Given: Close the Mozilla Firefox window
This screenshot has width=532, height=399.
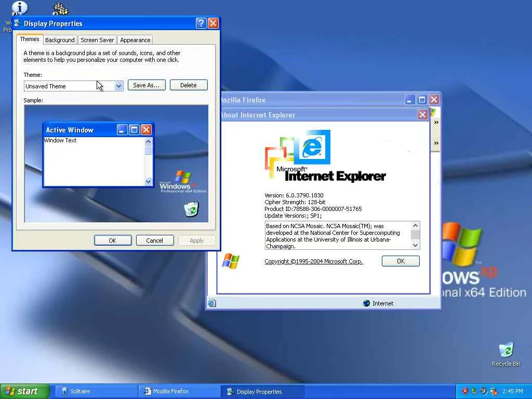Looking at the screenshot, I should point(434,99).
